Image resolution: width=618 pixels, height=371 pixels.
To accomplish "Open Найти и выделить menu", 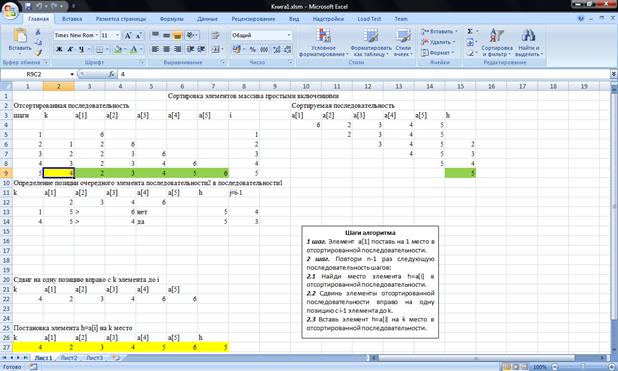I will (529, 43).
